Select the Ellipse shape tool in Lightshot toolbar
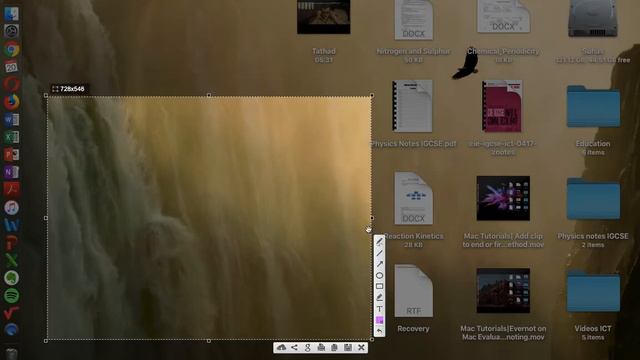The height and width of the screenshot is (360, 640). (379, 276)
